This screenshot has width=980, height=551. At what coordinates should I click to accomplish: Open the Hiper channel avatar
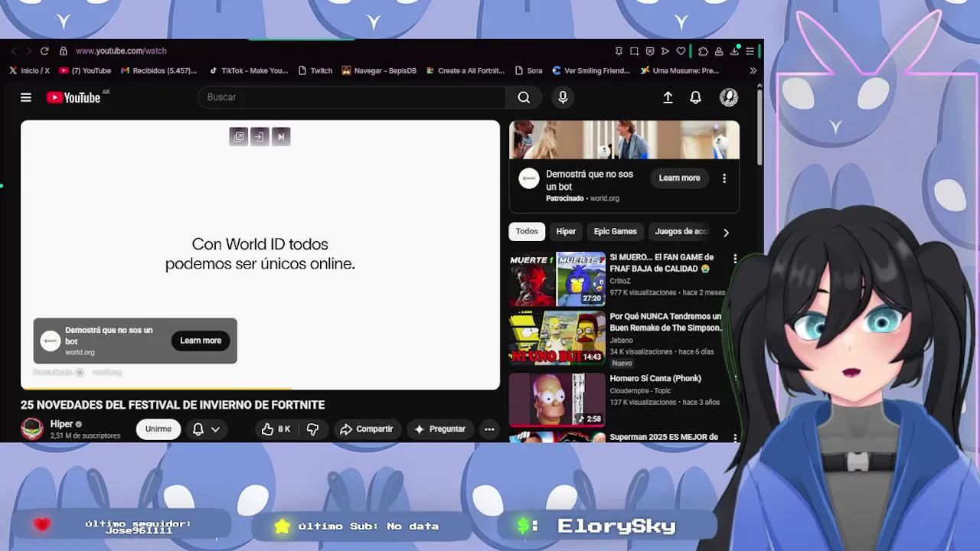[x=32, y=429]
